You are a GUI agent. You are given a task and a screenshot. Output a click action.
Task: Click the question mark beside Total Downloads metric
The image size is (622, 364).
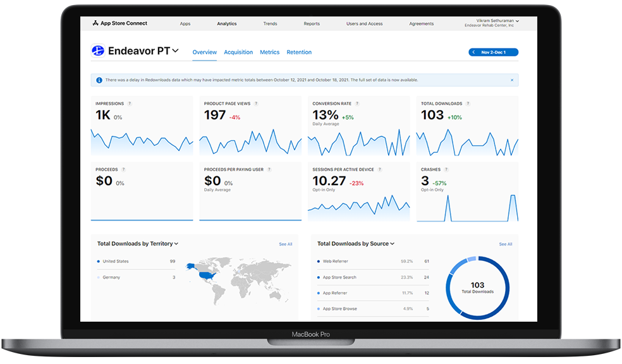[x=468, y=104]
